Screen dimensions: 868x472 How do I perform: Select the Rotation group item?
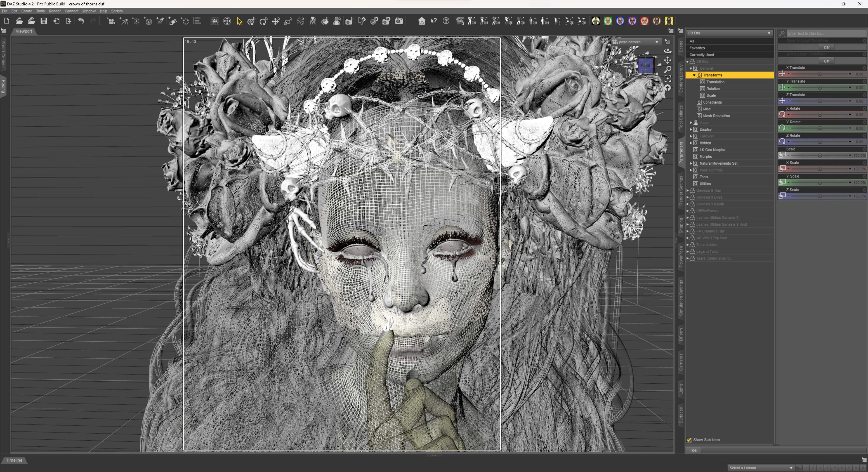pos(713,89)
